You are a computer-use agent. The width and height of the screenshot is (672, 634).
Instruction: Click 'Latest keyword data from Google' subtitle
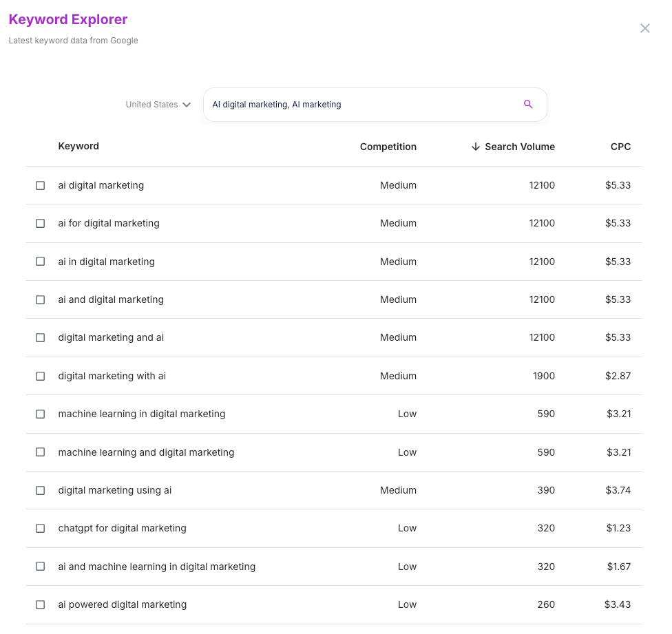(x=73, y=40)
